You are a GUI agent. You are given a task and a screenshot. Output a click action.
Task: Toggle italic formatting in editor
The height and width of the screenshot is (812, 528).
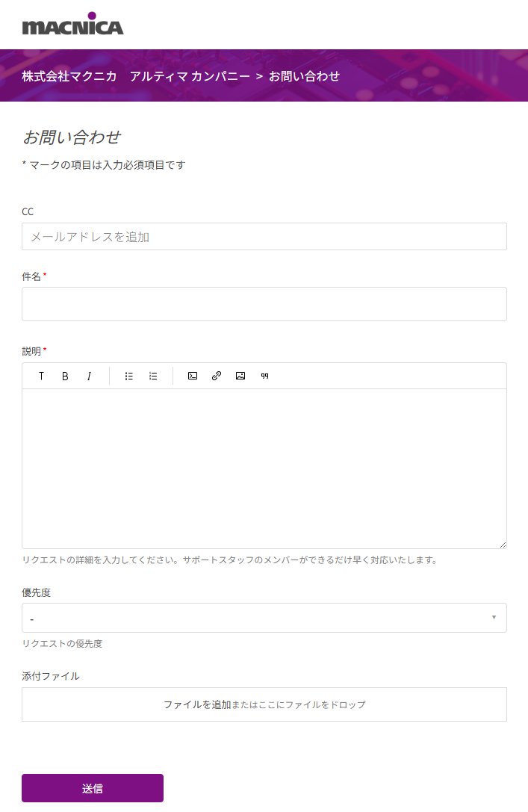tap(89, 376)
